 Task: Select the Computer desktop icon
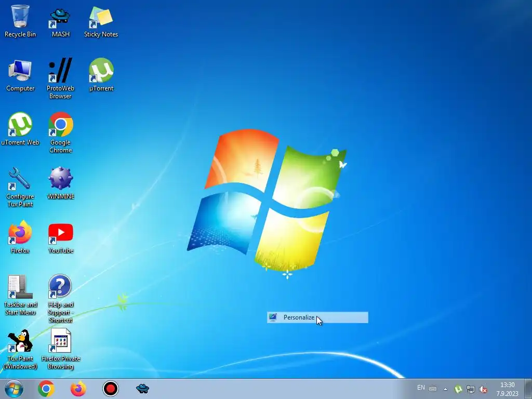click(20, 75)
